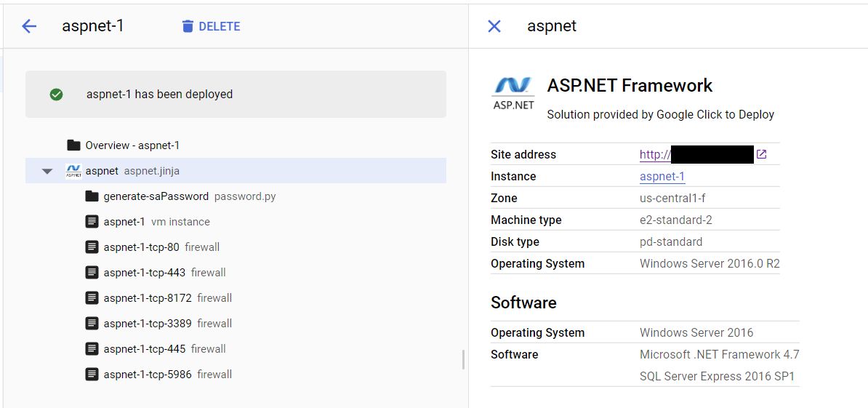This screenshot has height=408, width=868.
Task: Collapse the aspnet tree node arrow
Action: [47, 172]
